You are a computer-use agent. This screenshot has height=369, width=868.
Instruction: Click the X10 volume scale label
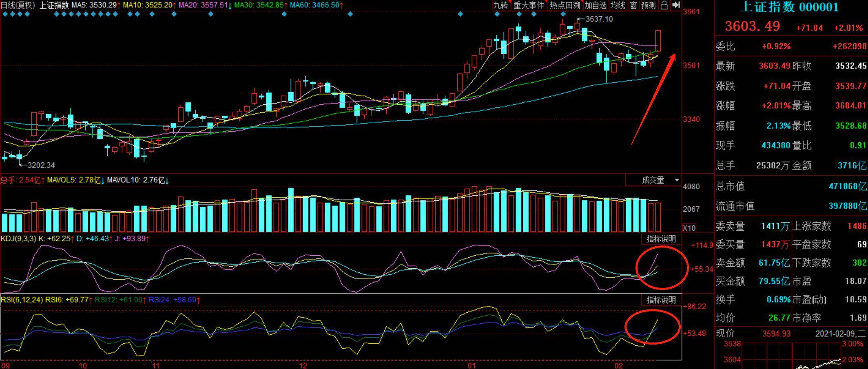click(x=689, y=228)
